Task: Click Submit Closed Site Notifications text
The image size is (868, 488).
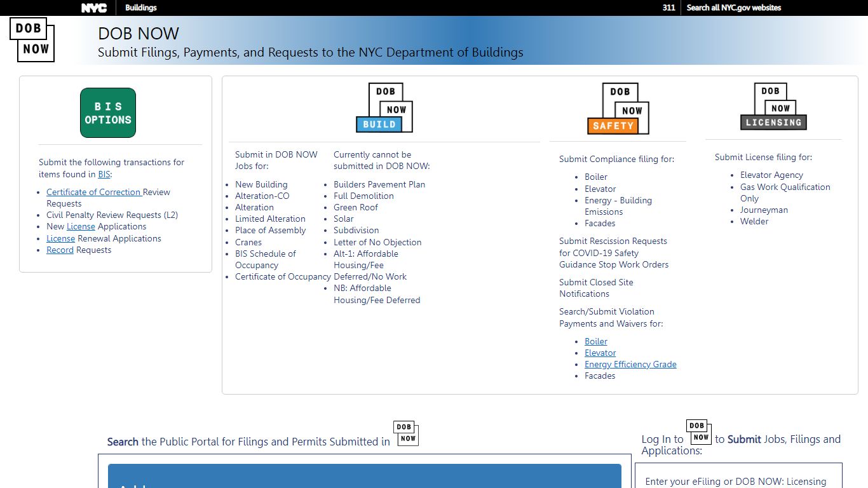Action: [596, 288]
